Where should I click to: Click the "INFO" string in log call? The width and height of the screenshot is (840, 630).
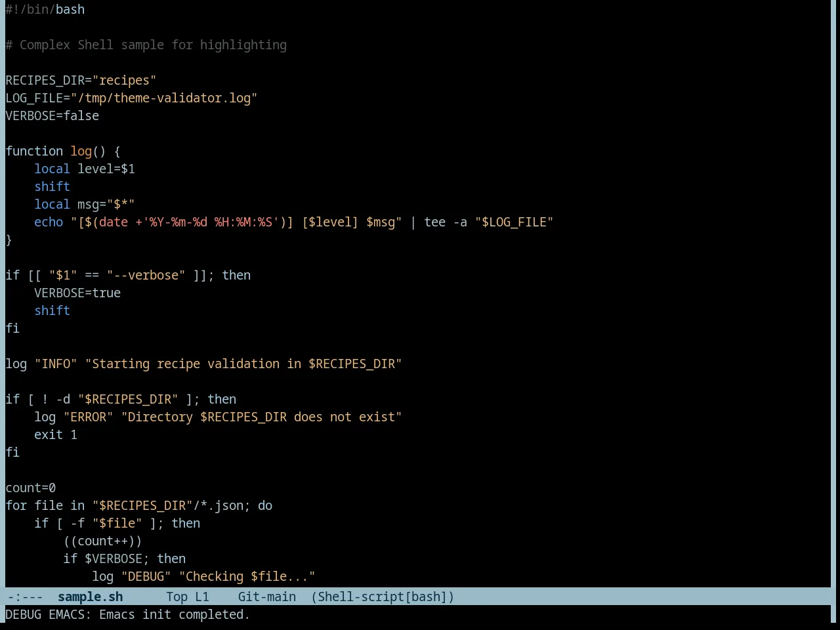coord(56,364)
